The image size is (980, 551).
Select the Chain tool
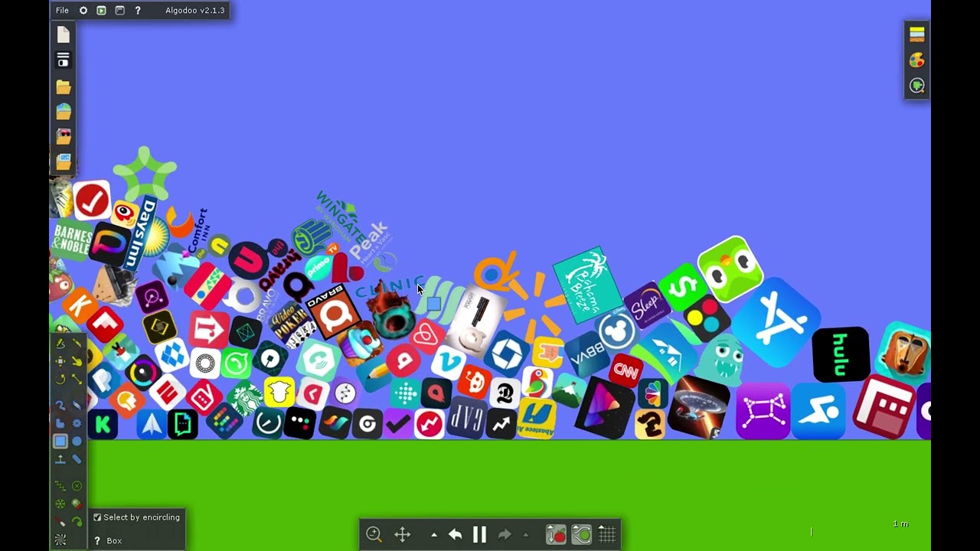pos(77,459)
